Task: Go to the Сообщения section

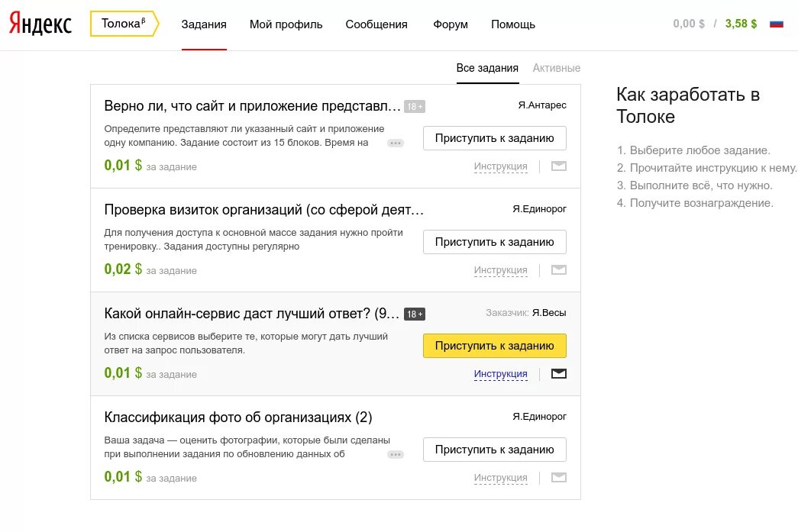Action: [376, 24]
